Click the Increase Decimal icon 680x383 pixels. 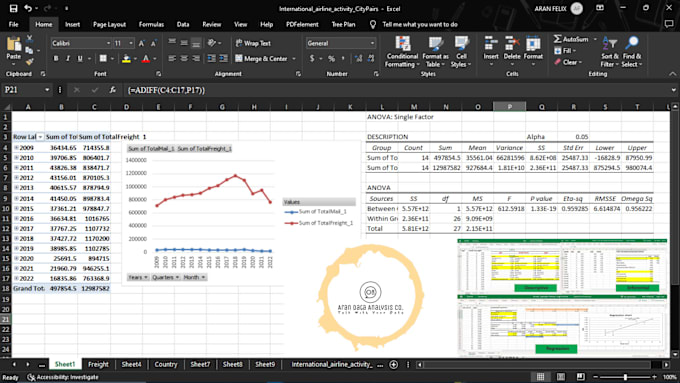pos(358,58)
